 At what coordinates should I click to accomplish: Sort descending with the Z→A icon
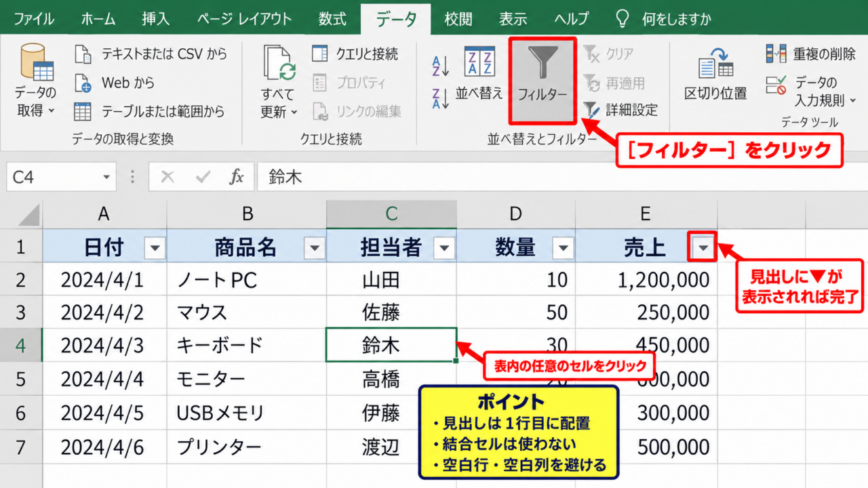pyautogui.click(x=441, y=98)
